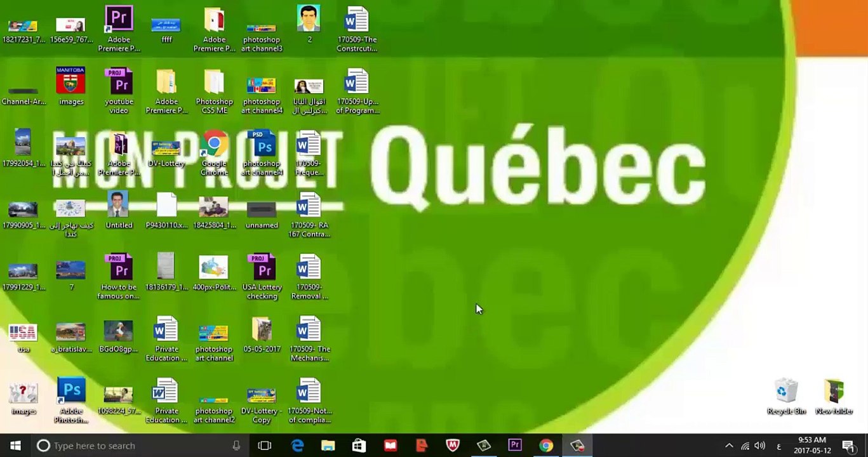Screen dimensions: 868x457
Task: Select the '156e59_767...' image
Action: tap(71, 30)
